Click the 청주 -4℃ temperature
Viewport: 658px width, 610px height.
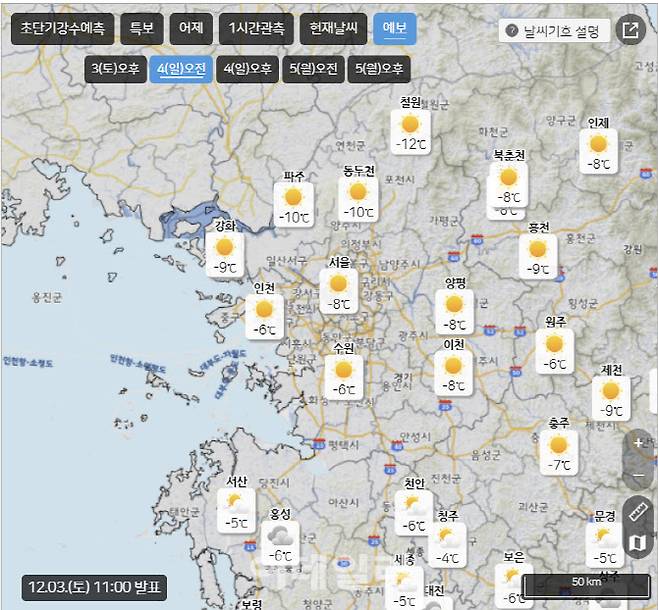click(448, 558)
